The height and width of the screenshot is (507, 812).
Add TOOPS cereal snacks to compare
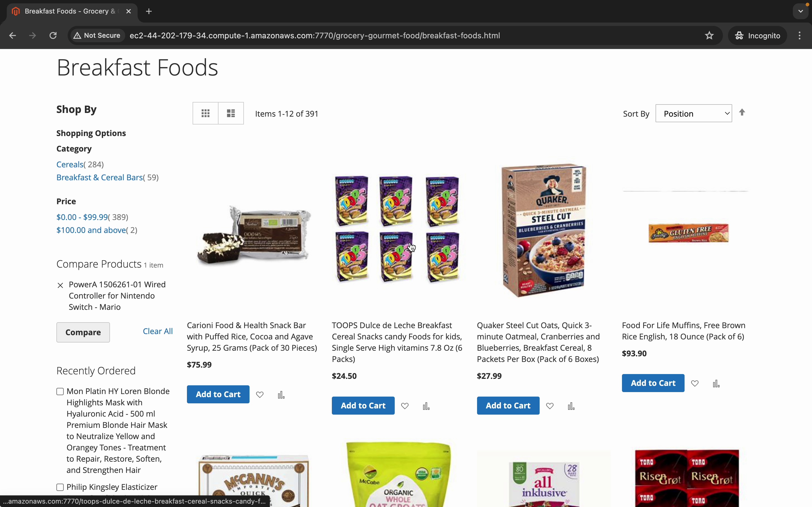tap(426, 406)
